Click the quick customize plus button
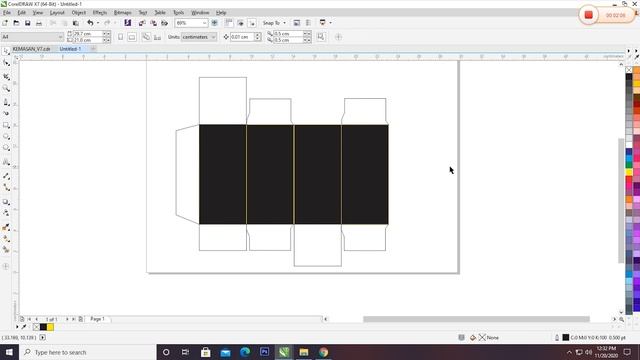The width and height of the screenshot is (640, 360). (338, 37)
